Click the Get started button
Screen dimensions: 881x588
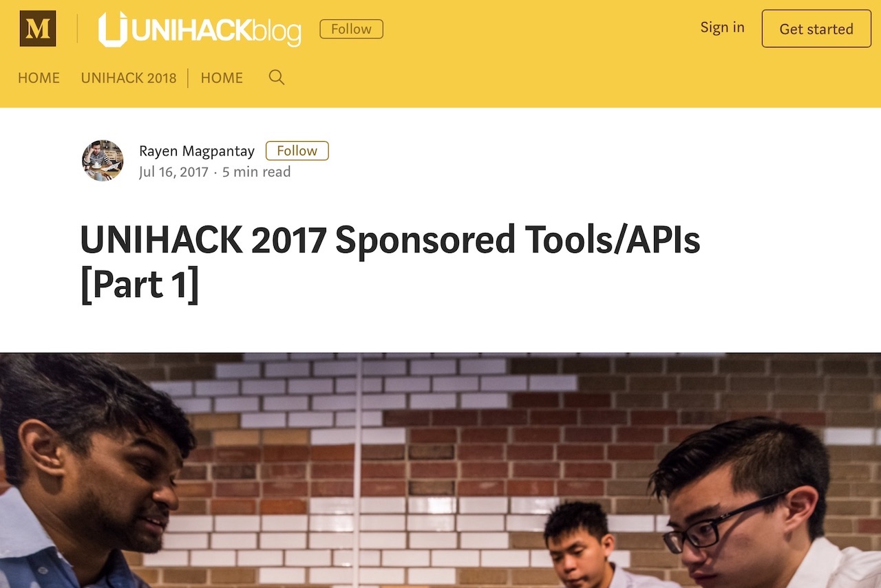point(816,29)
